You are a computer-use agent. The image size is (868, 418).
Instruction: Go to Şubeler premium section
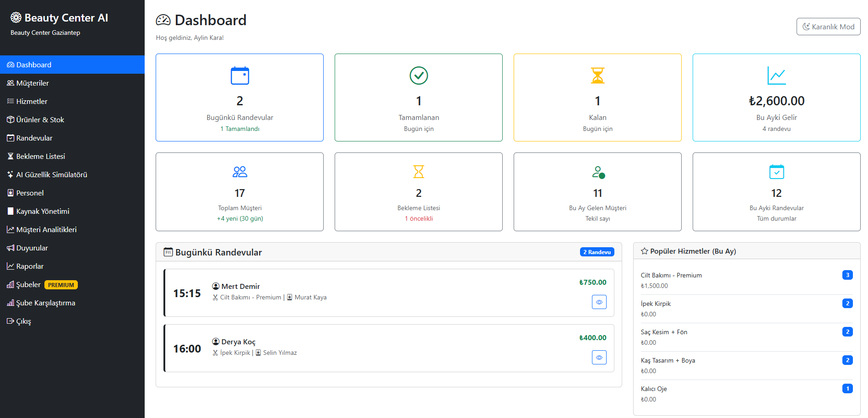pyautogui.click(x=28, y=284)
